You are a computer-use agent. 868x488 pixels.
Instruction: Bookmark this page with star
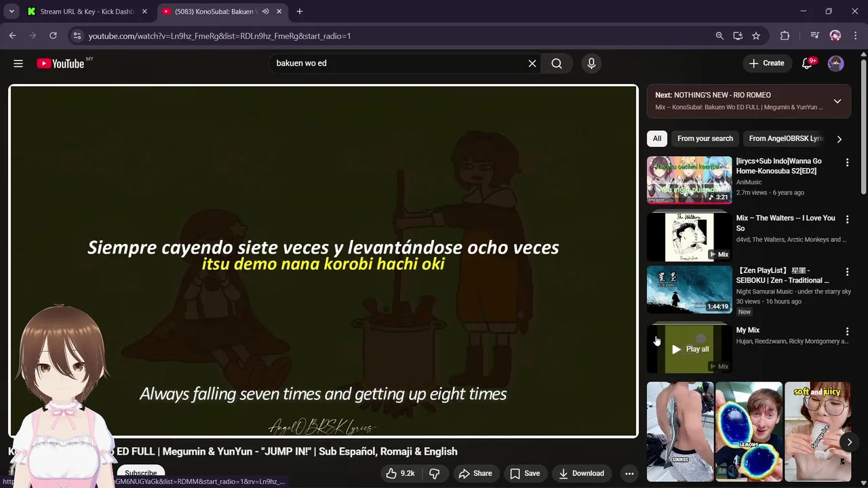[756, 36]
